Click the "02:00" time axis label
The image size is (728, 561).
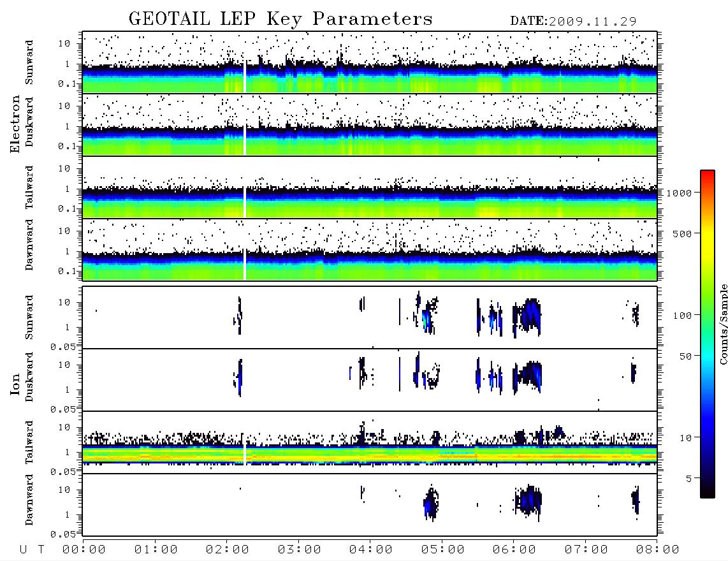(228, 550)
